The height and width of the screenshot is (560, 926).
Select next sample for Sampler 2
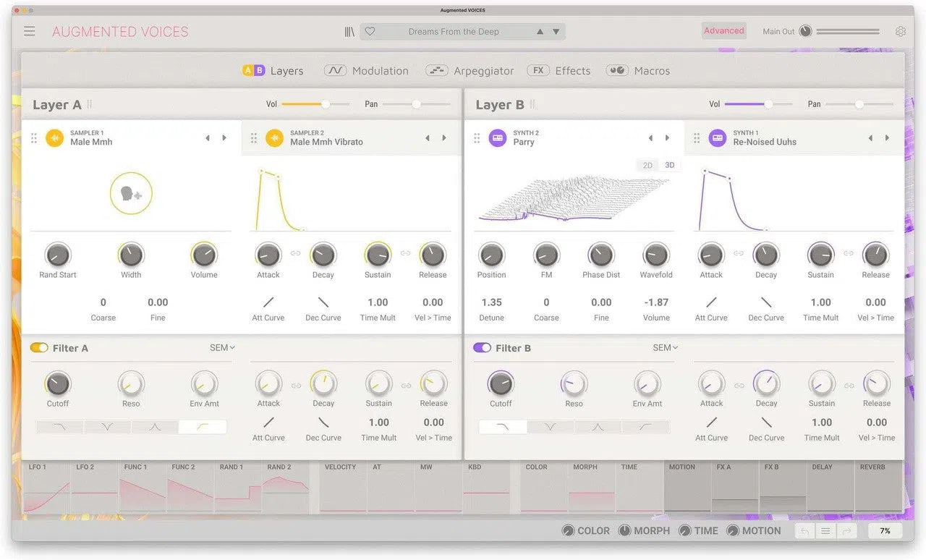point(444,137)
